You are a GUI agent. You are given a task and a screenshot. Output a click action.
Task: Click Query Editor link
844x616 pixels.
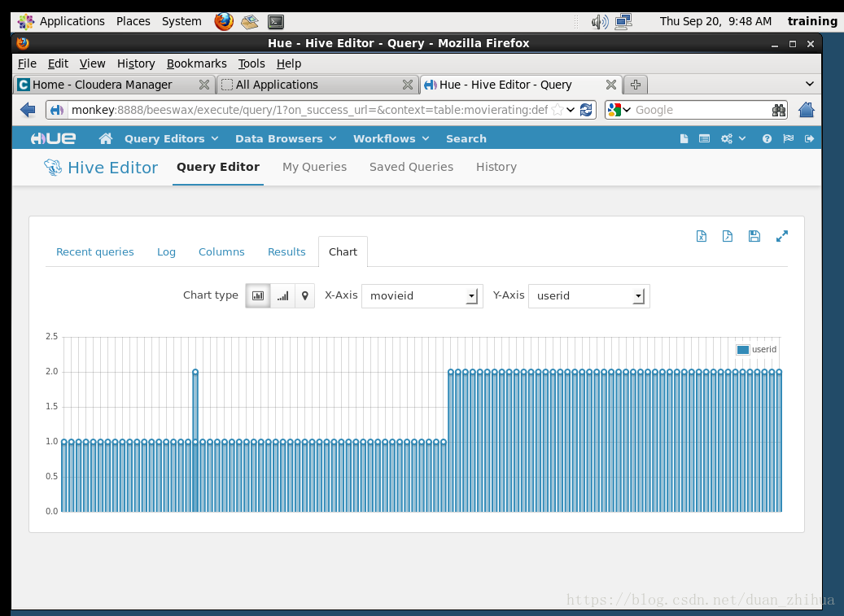coord(218,167)
